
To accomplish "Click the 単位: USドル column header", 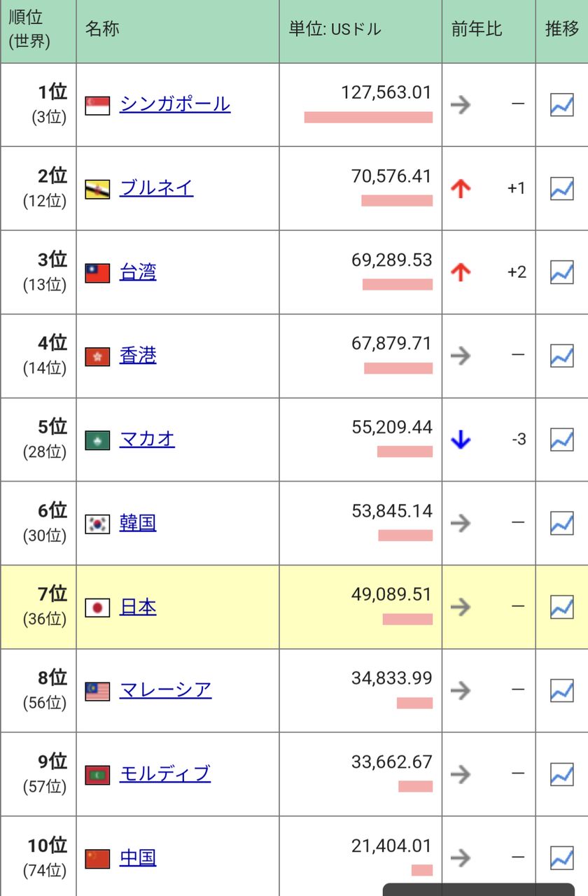I will (x=360, y=31).
